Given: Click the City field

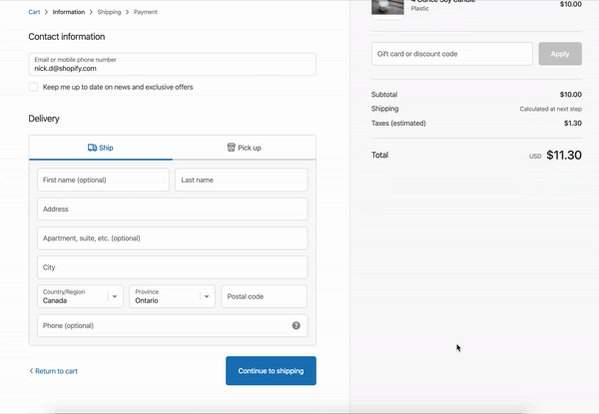Looking at the screenshot, I should (172, 267).
